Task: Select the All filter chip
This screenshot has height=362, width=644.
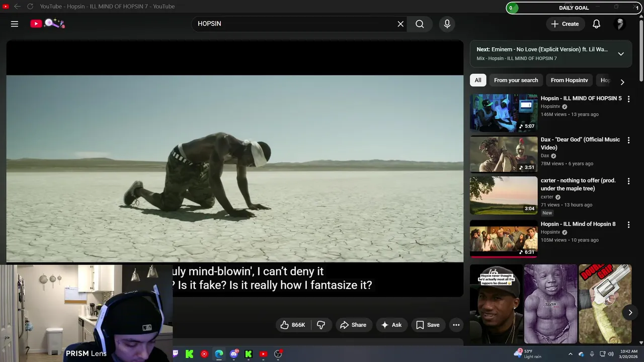Action: pyautogui.click(x=478, y=80)
